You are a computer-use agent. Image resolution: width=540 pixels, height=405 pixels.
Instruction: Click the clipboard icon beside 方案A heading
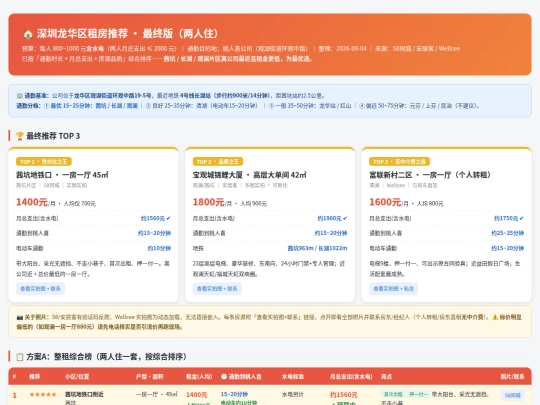(20, 356)
